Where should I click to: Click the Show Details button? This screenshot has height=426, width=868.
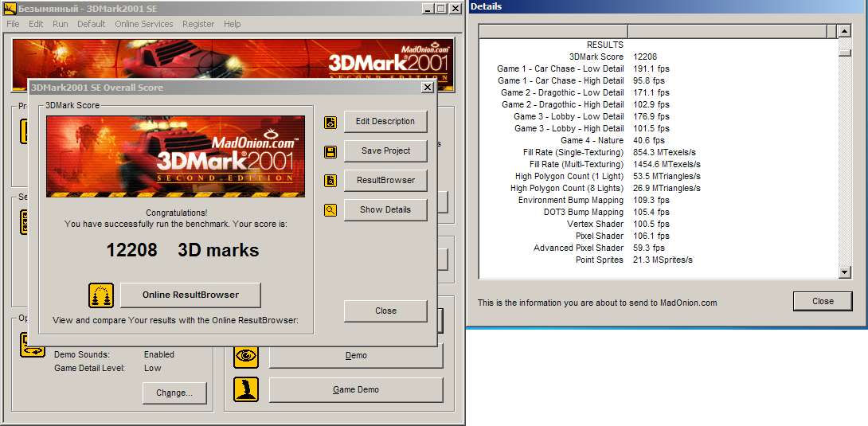point(385,210)
